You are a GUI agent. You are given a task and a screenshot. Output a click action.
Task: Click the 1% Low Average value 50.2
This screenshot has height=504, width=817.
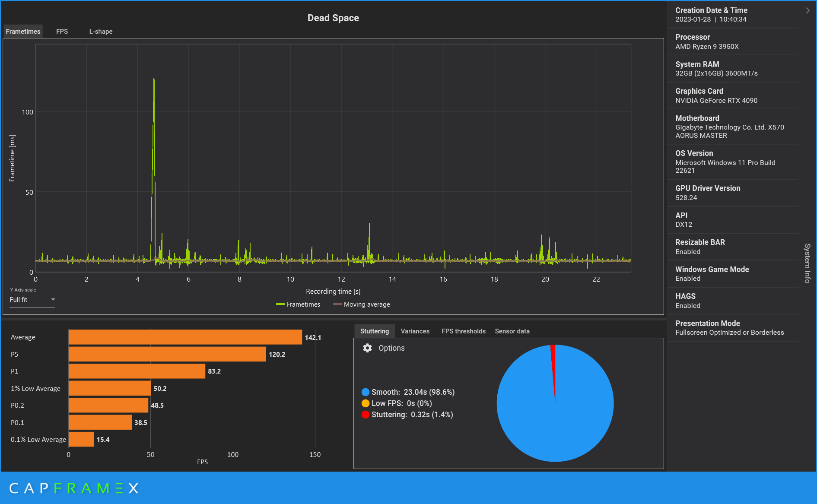(160, 389)
